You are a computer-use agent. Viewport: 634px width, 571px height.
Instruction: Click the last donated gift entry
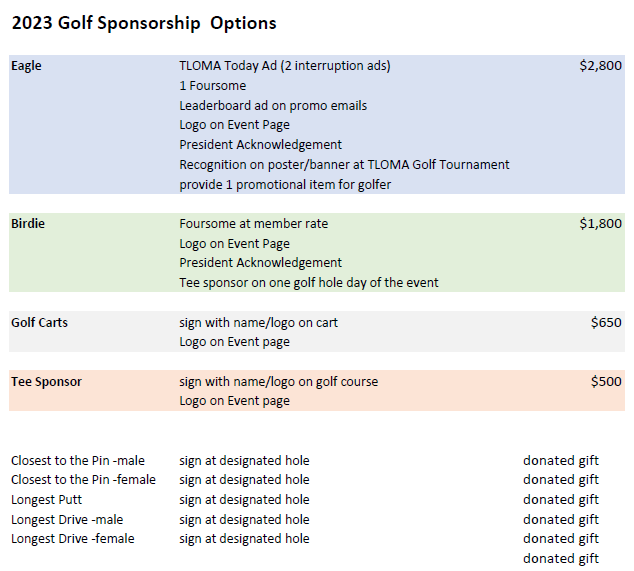560,559
